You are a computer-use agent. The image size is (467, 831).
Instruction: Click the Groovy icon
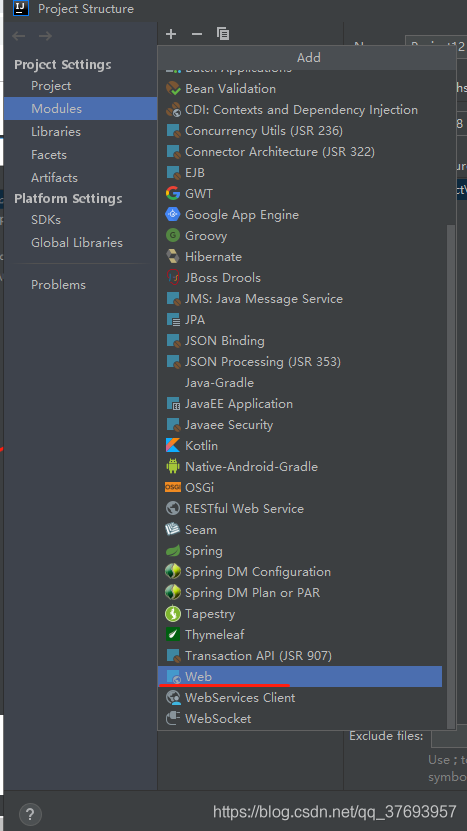click(x=173, y=235)
